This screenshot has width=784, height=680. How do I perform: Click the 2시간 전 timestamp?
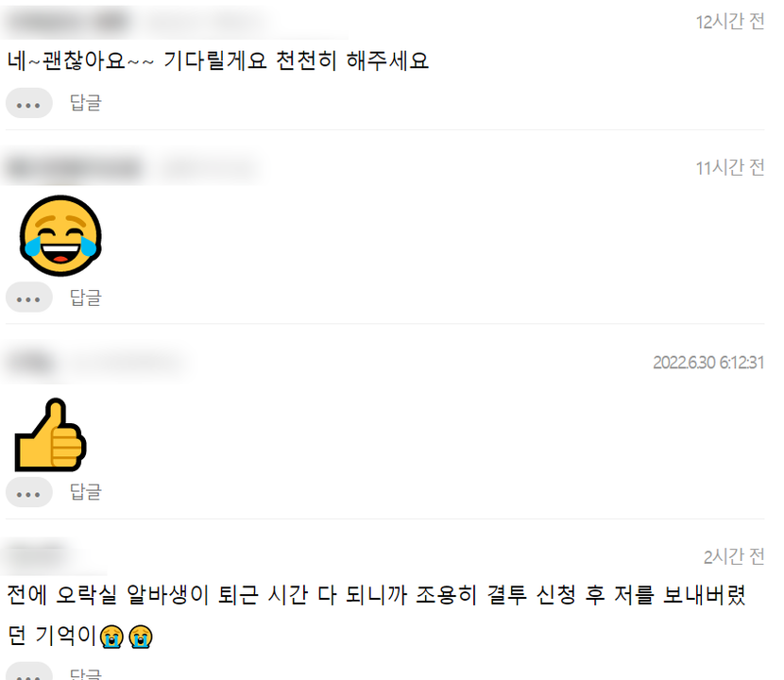[x=734, y=556]
